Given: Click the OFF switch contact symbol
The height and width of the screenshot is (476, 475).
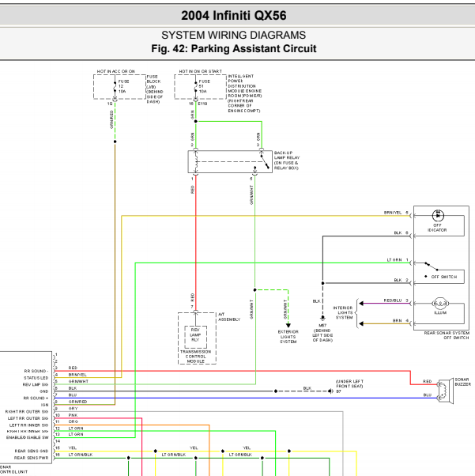Looking at the screenshot, I should tap(431, 266).
